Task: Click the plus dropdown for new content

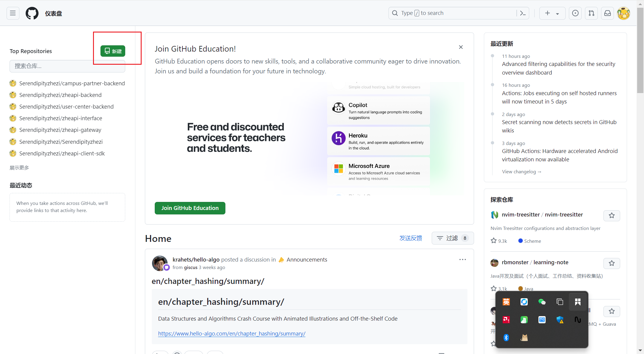Action: [552, 13]
